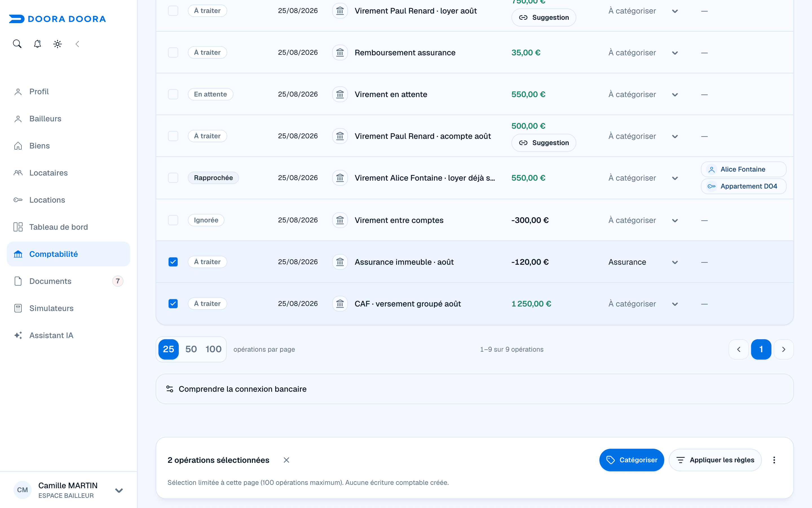The width and height of the screenshot is (812, 508).
Task: Tick the Virement Alice Fontaine checkbox
Action: click(173, 178)
